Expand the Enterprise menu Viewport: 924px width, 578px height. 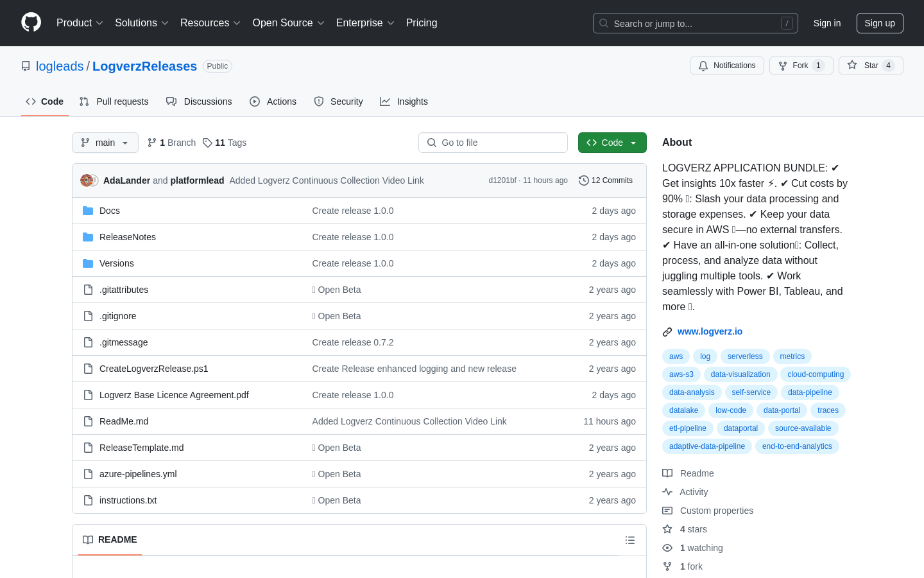pyautogui.click(x=365, y=23)
